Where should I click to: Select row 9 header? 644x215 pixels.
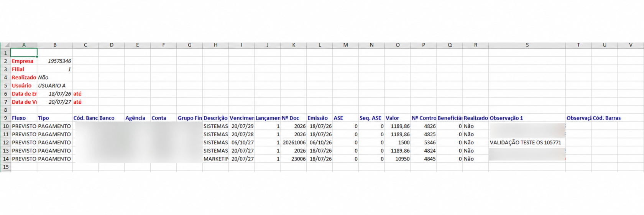pos(5,118)
